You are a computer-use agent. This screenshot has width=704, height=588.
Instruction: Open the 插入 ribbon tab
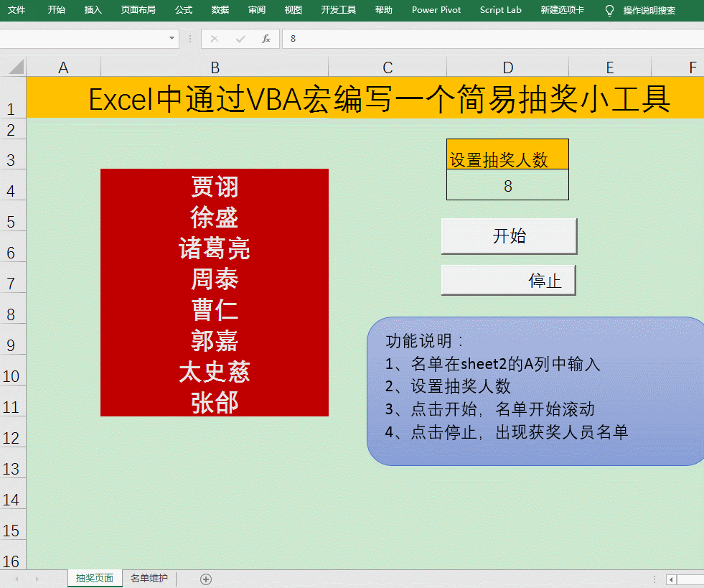pyautogui.click(x=93, y=10)
